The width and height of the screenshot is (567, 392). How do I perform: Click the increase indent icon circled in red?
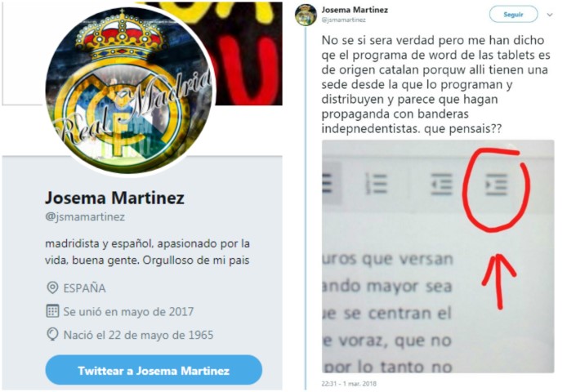tap(496, 184)
